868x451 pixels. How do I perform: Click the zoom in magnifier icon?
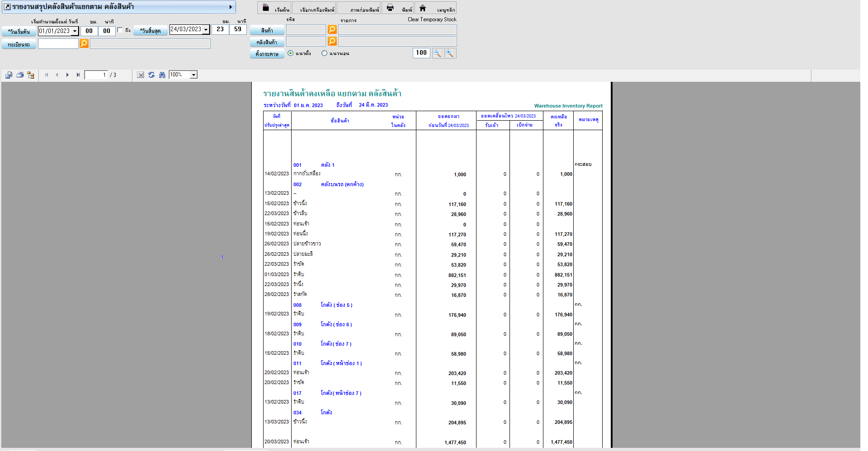(450, 53)
